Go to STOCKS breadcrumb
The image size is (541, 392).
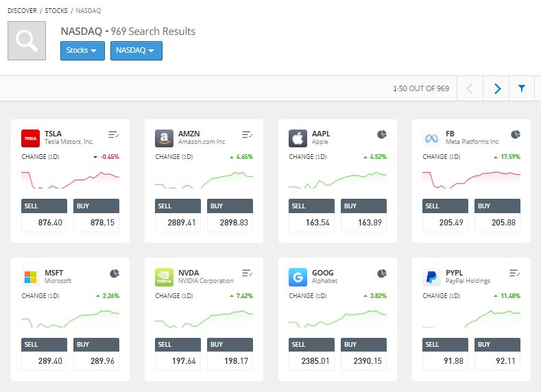pos(56,11)
